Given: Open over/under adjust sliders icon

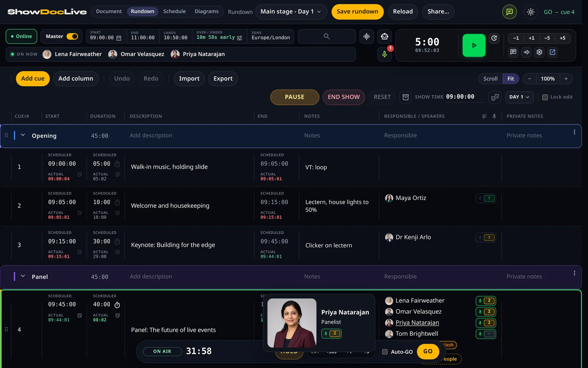Looking at the screenshot, I should (x=240, y=38).
